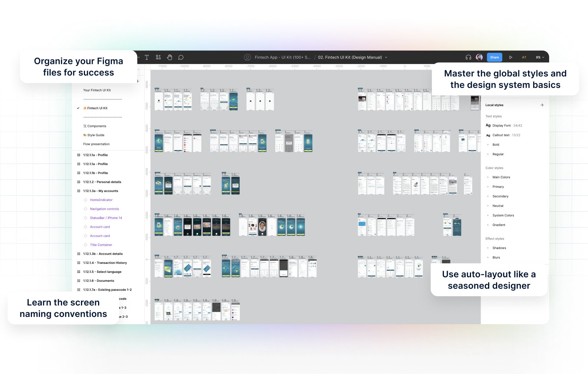The height and width of the screenshot is (374, 588).
Task: Expand the Primary color group
Action: click(488, 187)
